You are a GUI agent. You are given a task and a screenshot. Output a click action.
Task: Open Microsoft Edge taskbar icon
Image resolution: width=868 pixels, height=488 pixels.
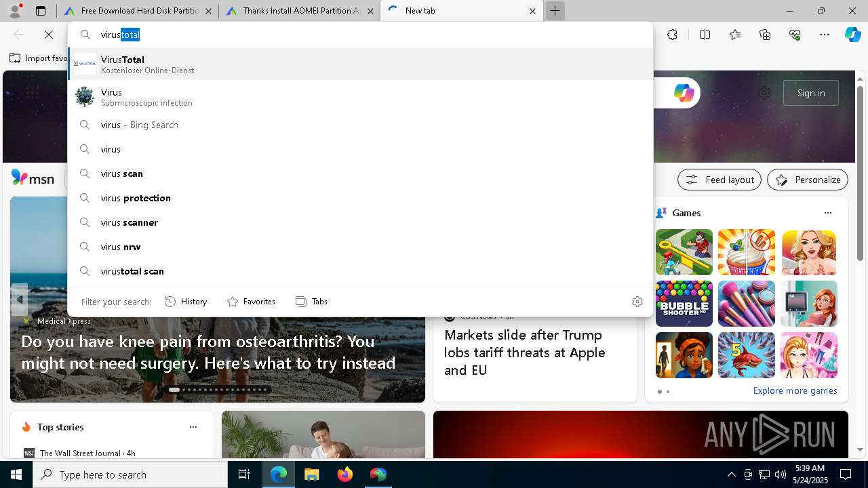pyautogui.click(x=279, y=474)
